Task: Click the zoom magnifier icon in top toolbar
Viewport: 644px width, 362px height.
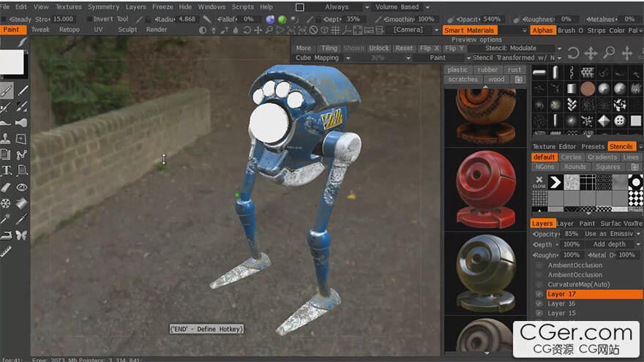Action: coord(269,30)
